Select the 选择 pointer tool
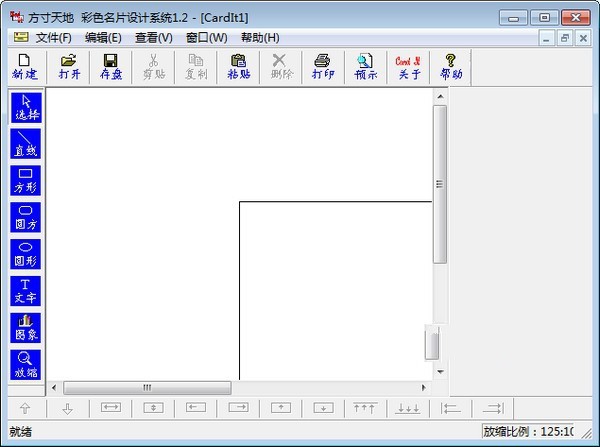 click(x=26, y=108)
